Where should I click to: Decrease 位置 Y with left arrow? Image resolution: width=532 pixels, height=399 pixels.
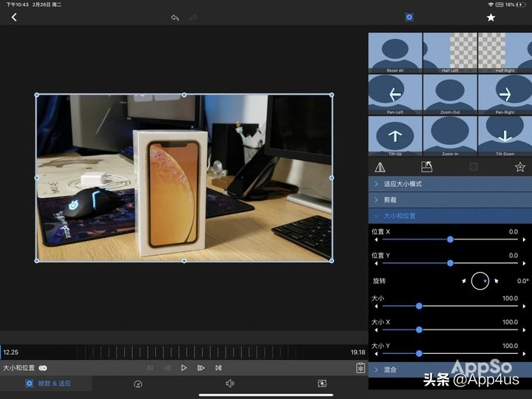(x=376, y=263)
